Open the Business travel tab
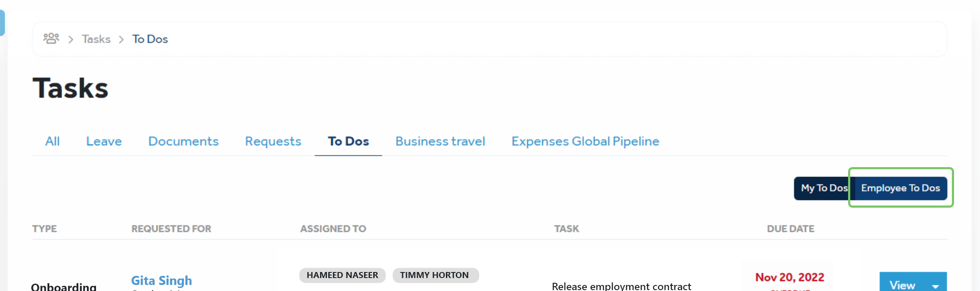Screen dimensions: 980x291 click(440, 141)
